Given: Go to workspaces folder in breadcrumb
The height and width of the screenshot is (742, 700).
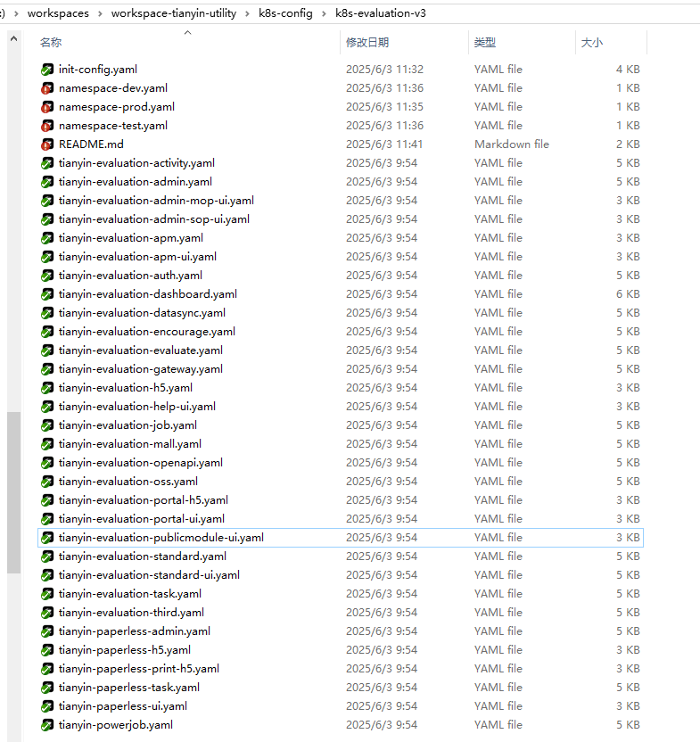Looking at the screenshot, I should coord(60,13).
